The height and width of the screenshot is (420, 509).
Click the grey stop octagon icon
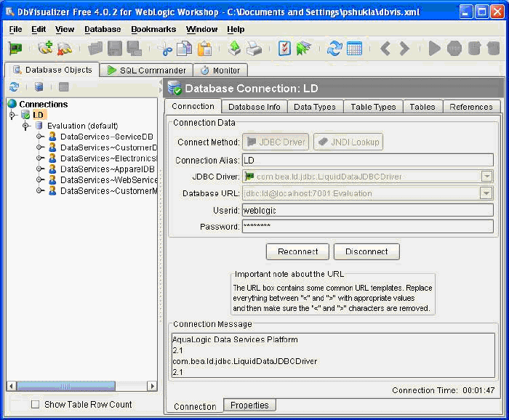[x=454, y=49]
